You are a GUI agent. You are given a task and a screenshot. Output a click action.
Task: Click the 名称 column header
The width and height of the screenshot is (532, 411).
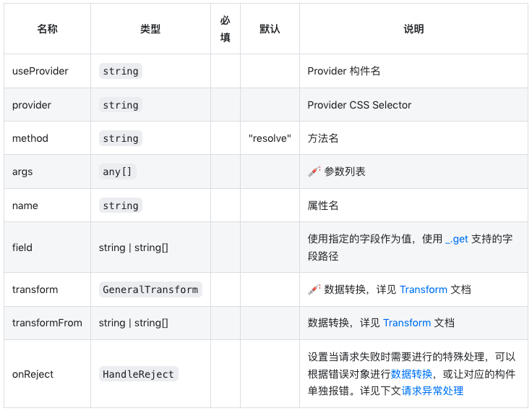[x=47, y=29]
